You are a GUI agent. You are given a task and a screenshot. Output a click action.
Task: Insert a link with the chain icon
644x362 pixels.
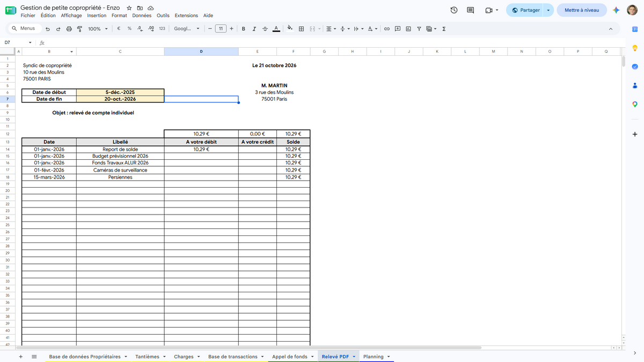(x=386, y=28)
